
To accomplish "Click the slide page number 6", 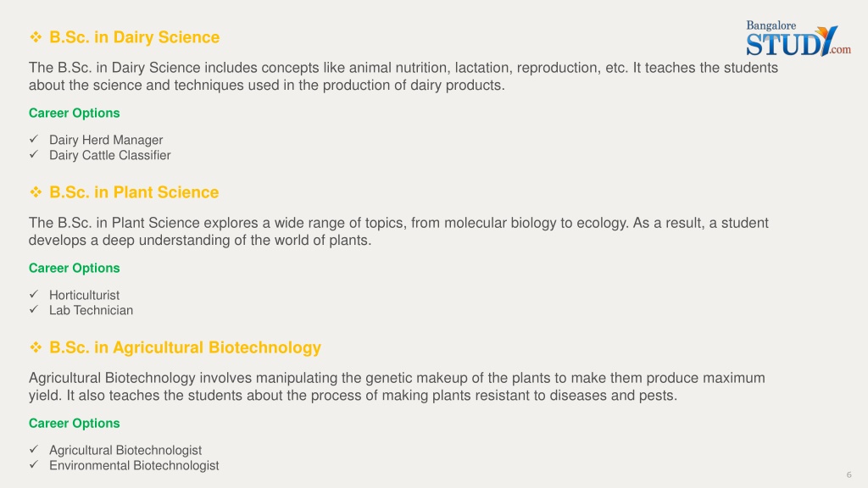I will click(x=849, y=474).
